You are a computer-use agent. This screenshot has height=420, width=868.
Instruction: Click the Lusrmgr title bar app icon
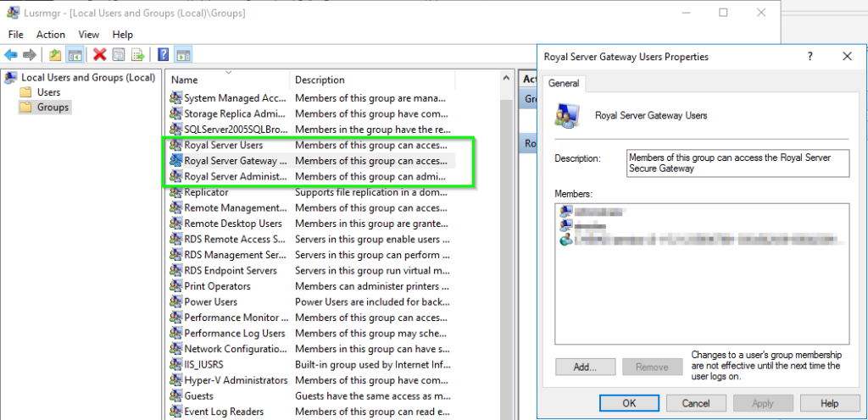[x=13, y=13]
